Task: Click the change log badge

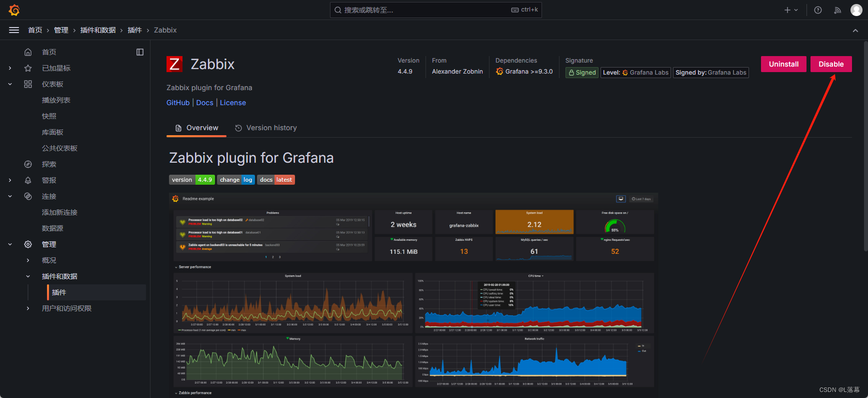Action: (236, 180)
